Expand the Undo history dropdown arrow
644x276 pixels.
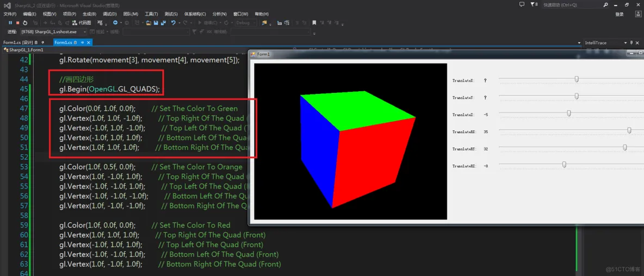click(179, 23)
